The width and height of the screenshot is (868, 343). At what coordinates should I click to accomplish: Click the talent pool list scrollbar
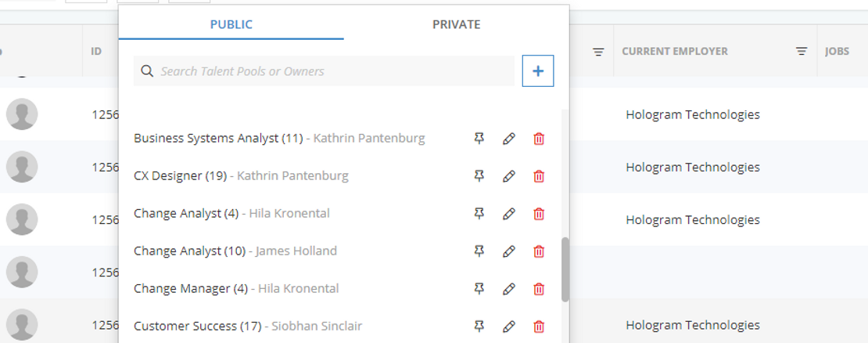565,269
